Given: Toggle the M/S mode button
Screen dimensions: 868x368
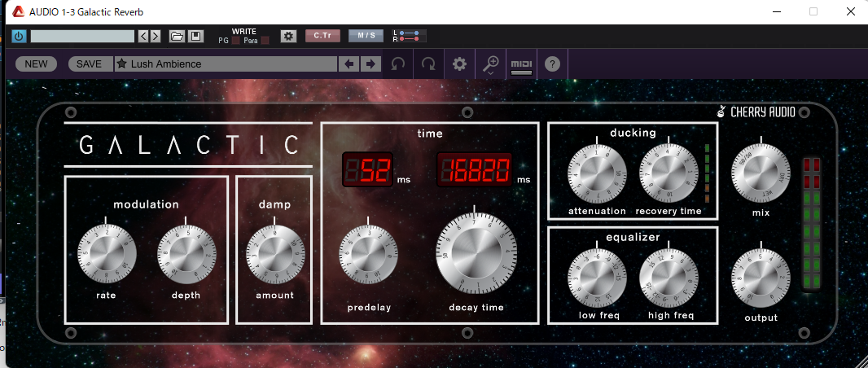Looking at the screenshot, I should pyautogui.click(x=366, y=36).
